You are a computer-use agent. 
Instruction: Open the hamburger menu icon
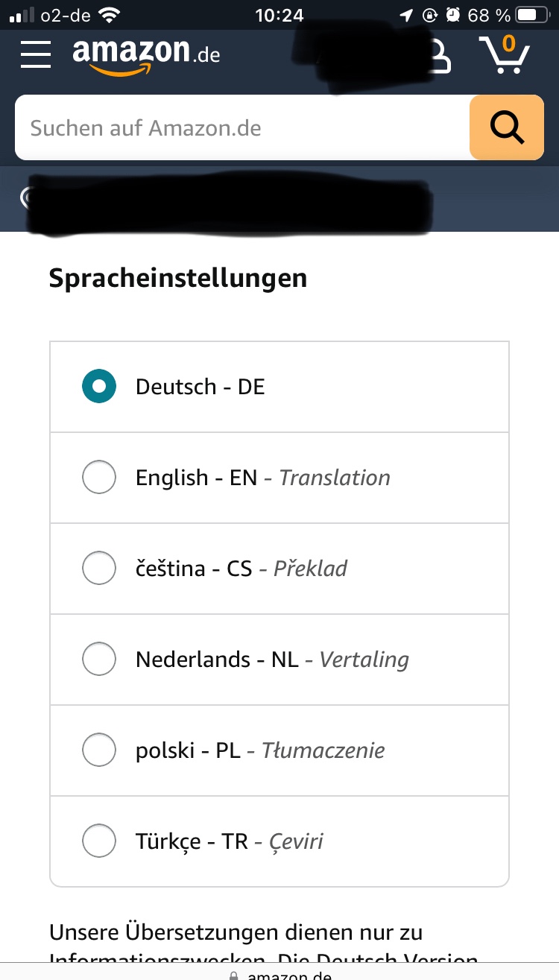click(36, 54)
